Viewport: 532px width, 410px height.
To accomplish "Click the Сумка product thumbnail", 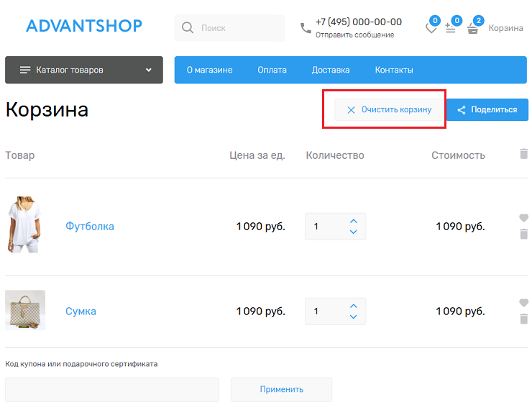I will 25,310.
